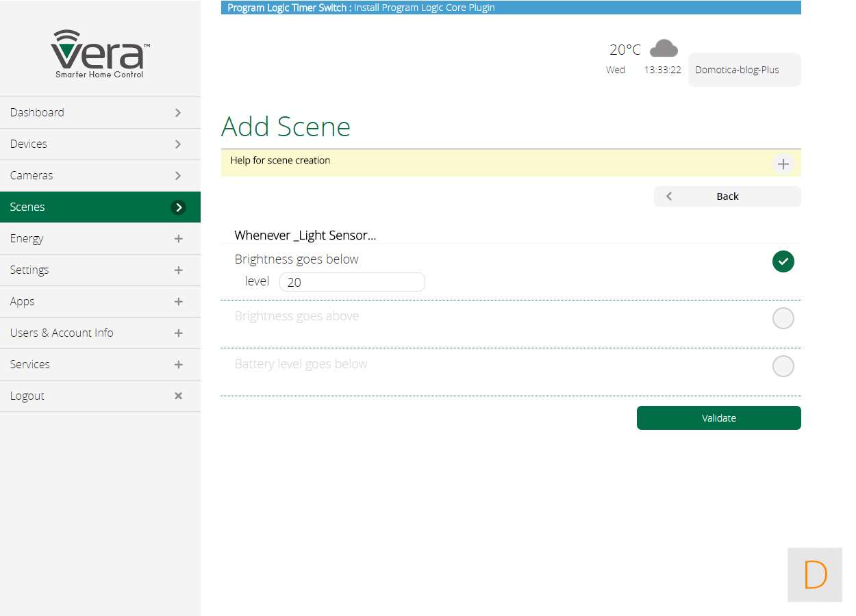The image size is (856, 616).
Task: Expand the Energy menu section
Action: tap(178, 239)
